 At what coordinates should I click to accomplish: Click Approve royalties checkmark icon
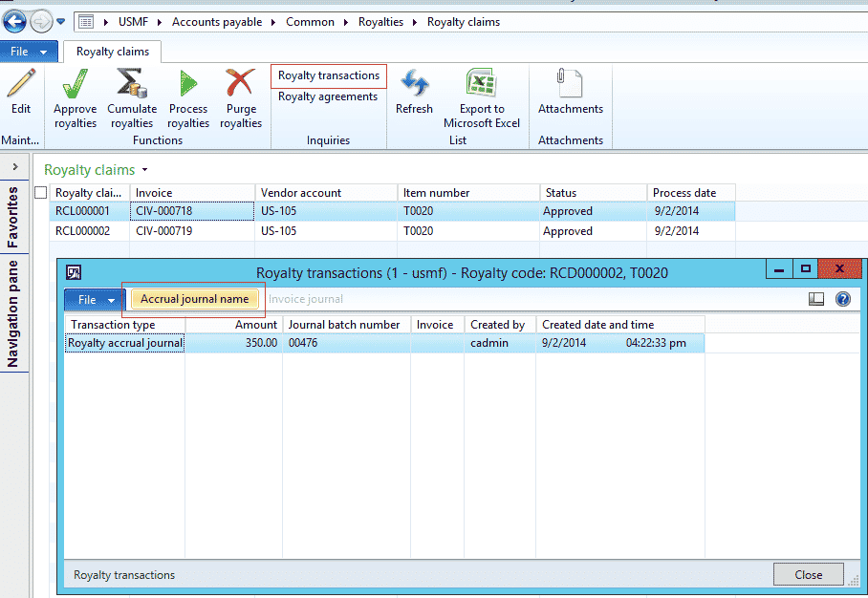(x=76, y=83)
